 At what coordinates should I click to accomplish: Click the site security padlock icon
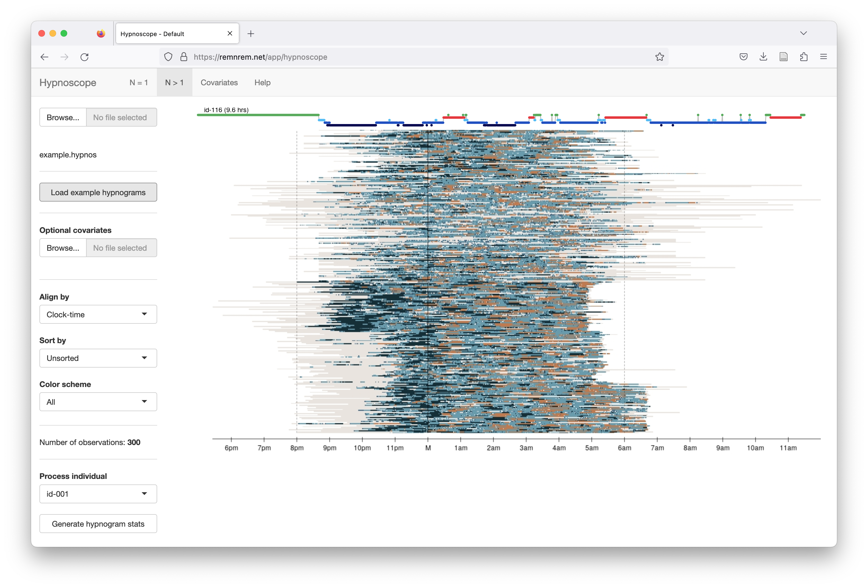(x=184, y=57)
